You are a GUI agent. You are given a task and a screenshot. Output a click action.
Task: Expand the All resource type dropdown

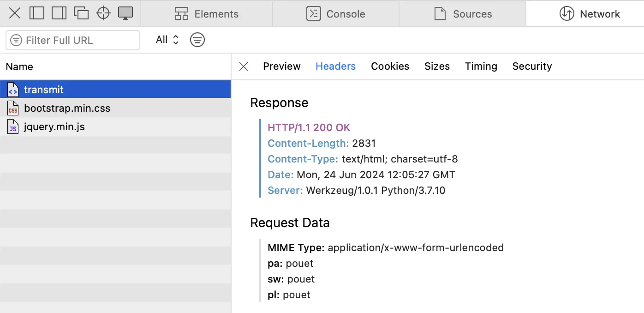167,40
